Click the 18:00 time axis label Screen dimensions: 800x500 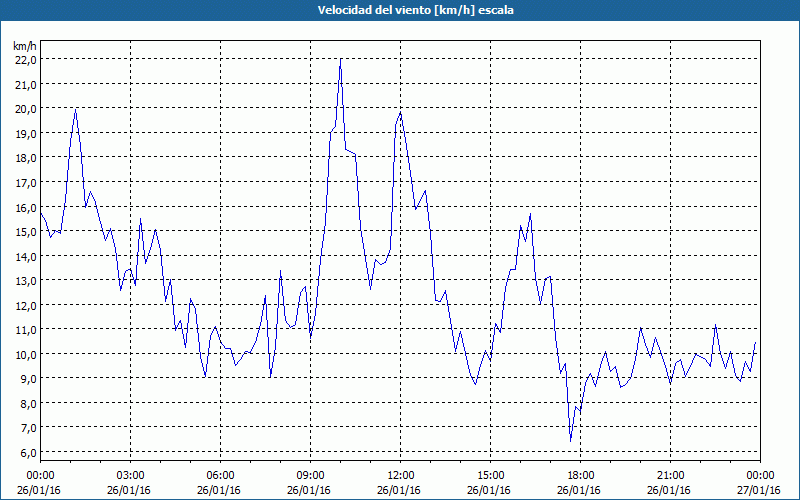point(581,476)
